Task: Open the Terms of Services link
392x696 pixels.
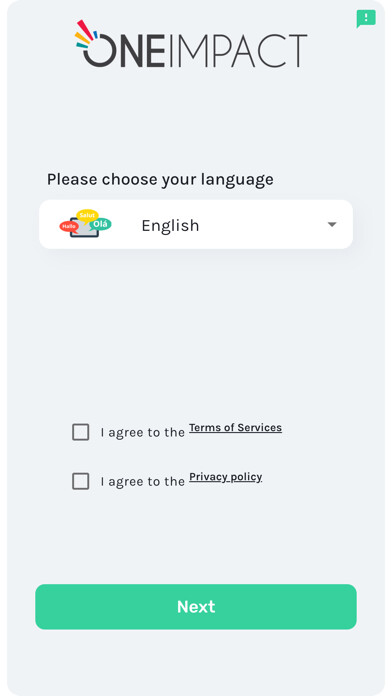Action: pyautogui.click(x=235, y=428)
